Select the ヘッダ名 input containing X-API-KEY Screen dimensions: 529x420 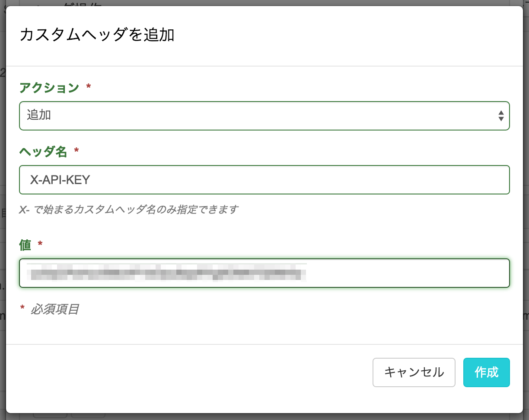264,180
